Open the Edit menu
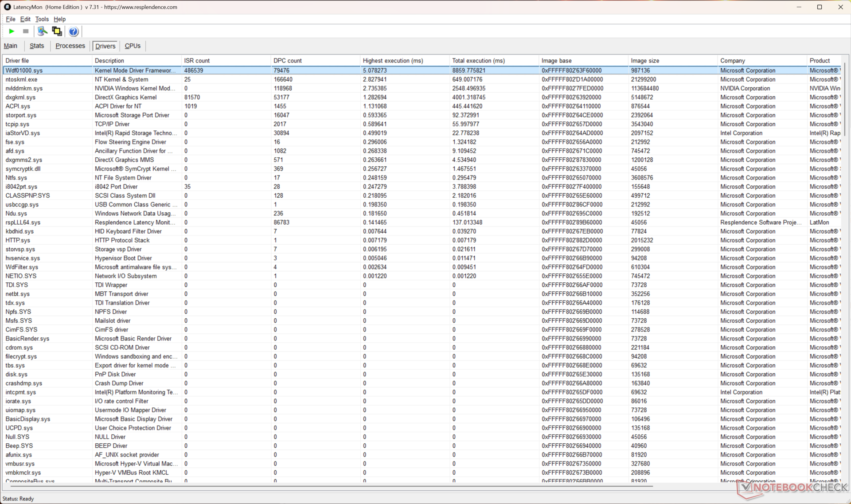 click(25, 19)
